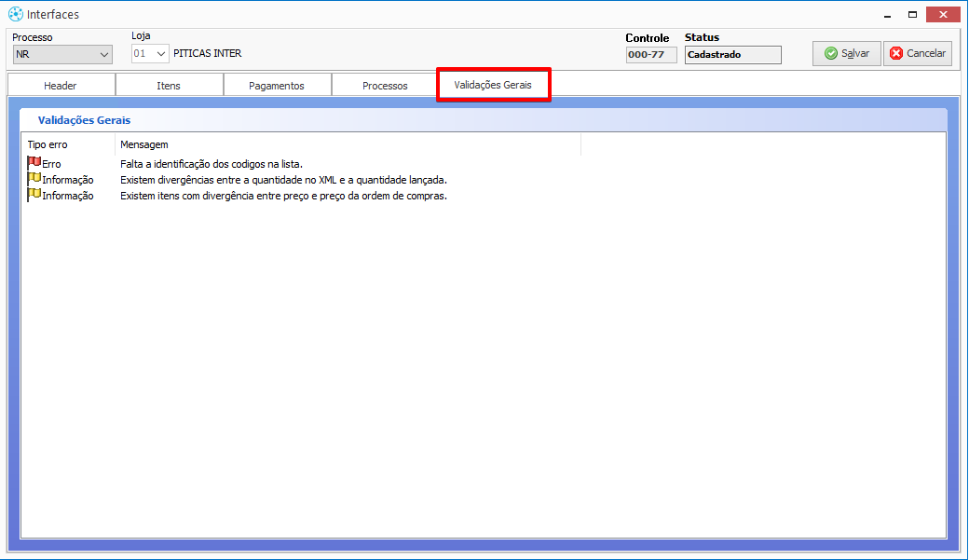Open the Itens tab

coord(169,86)
